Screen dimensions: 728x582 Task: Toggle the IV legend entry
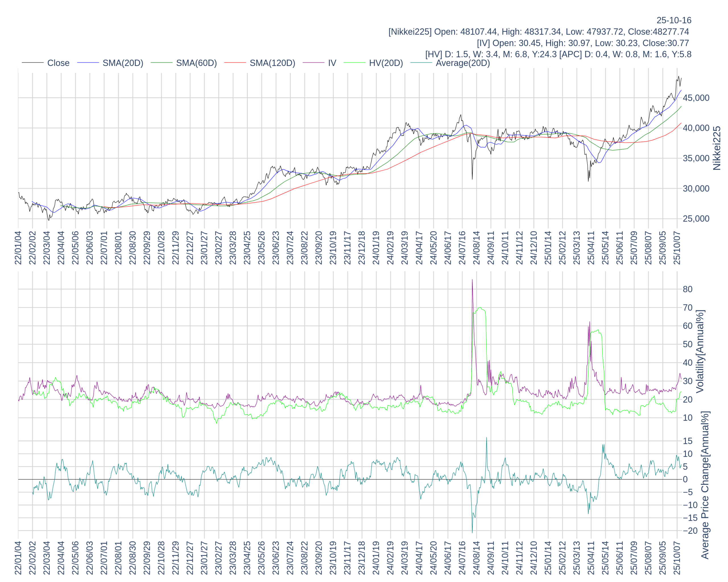[332, 63]
